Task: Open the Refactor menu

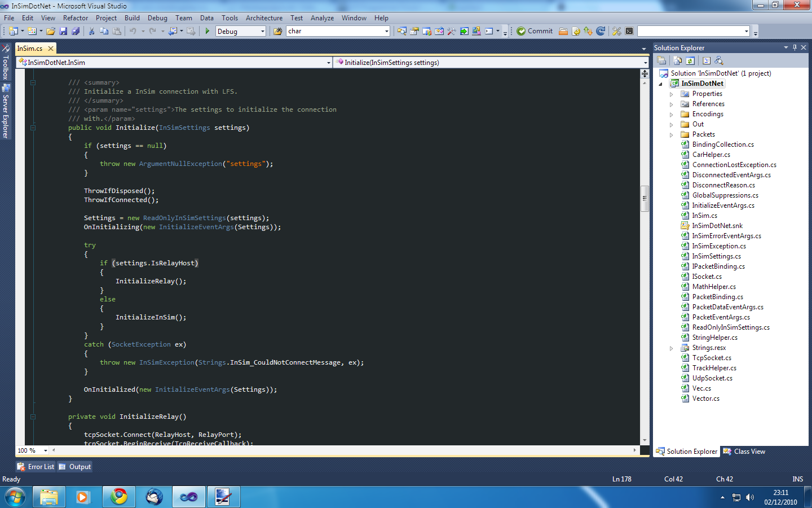Action: [76, 18]
